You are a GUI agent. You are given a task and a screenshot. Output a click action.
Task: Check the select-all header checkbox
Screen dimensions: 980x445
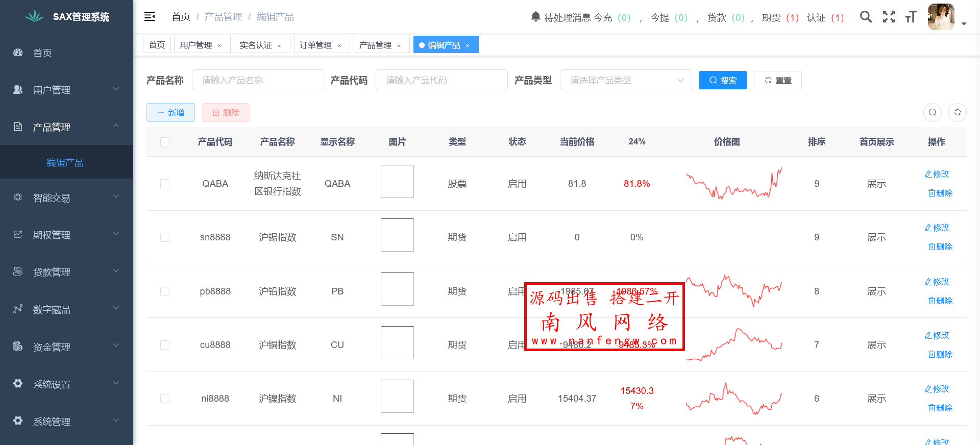coord(165,142)
